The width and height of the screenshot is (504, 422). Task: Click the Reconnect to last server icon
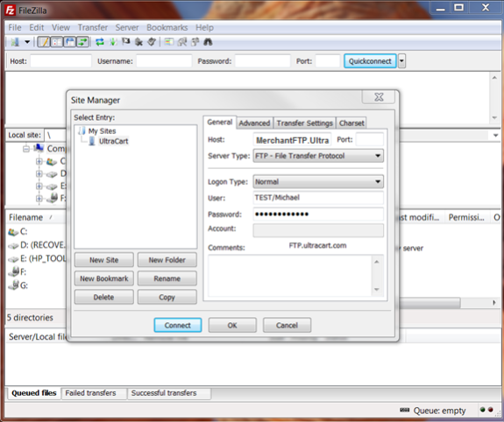click(152, 42)
